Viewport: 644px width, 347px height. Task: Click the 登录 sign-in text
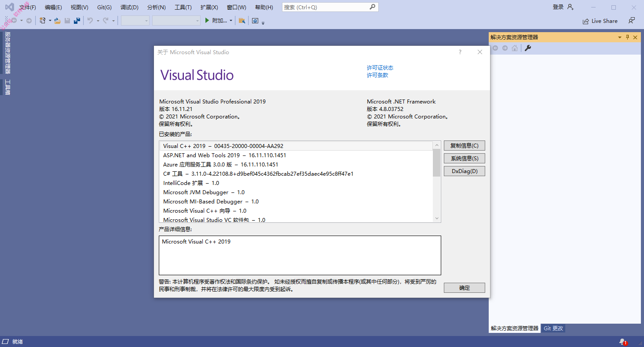[558, 7]
